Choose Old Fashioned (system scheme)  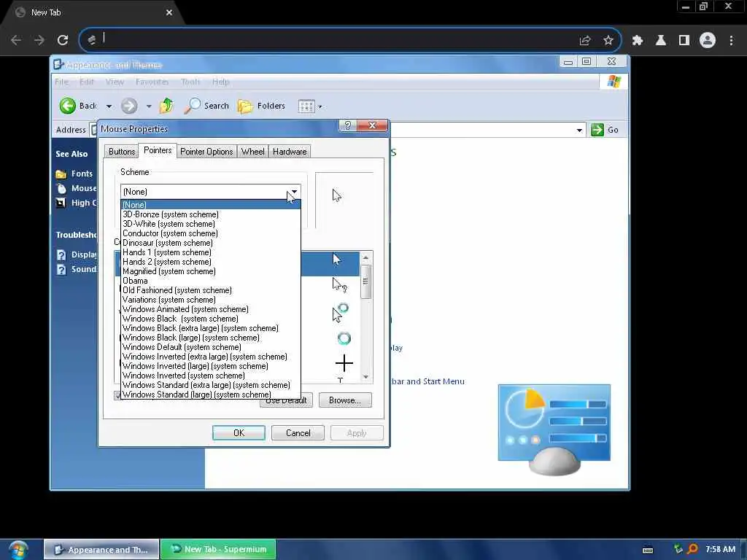[x=210, y=290]
